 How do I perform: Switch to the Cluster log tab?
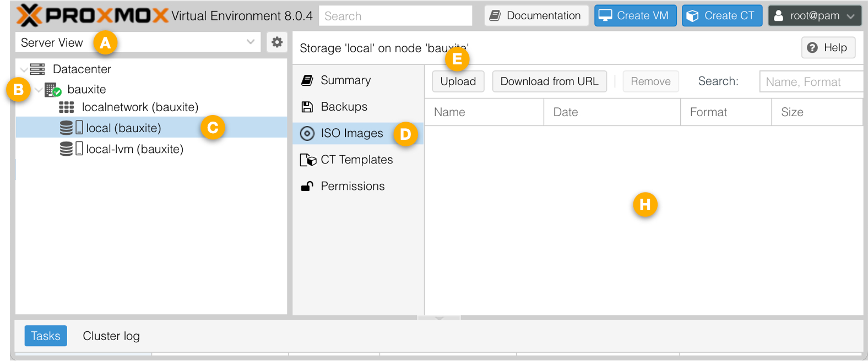111,336
